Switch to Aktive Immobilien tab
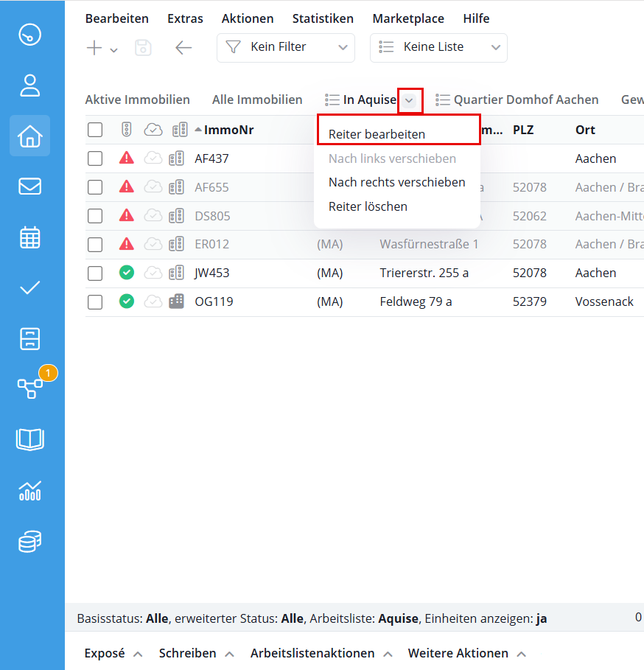Screen dimensions: 644x670 pos(138,100)
